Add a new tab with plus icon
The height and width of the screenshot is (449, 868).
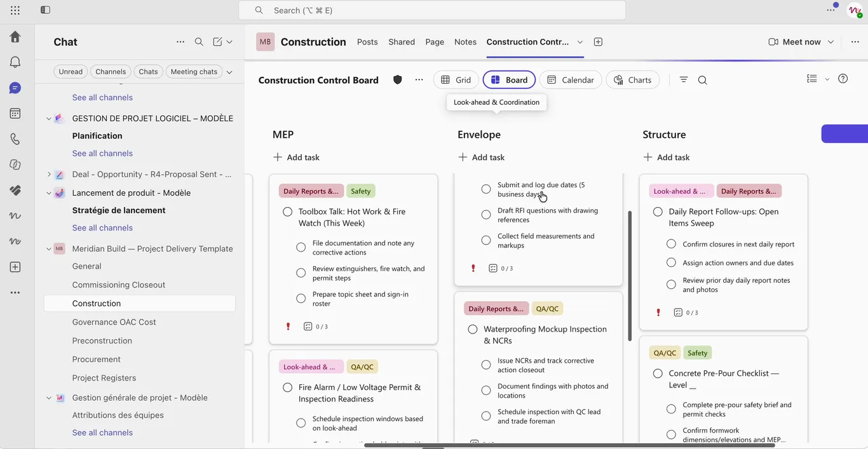coord(598,42)
